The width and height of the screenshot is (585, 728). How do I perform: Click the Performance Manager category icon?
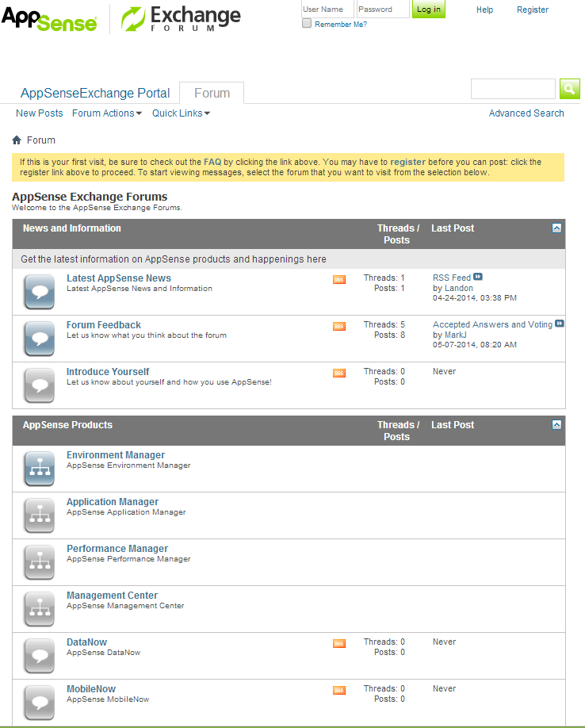coord(40,563)
